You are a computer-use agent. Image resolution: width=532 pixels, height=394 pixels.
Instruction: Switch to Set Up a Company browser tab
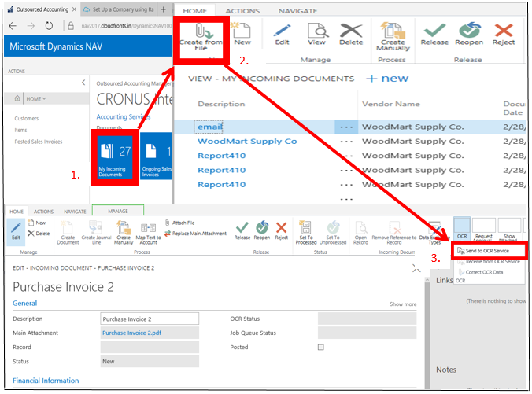click(x=119, y=9)
